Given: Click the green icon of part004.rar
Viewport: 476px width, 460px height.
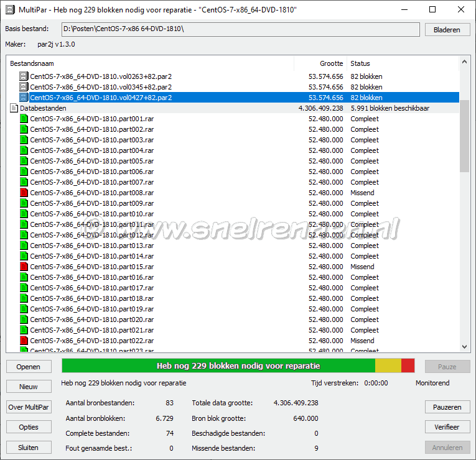Looking at the screenshot, I should pos(24,150).
